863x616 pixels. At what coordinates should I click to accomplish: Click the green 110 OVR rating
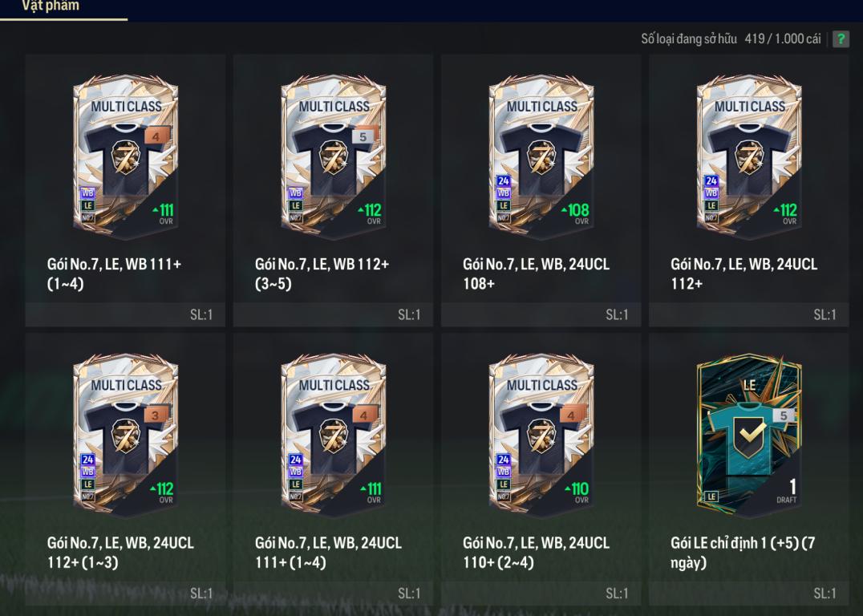(577, 488)
